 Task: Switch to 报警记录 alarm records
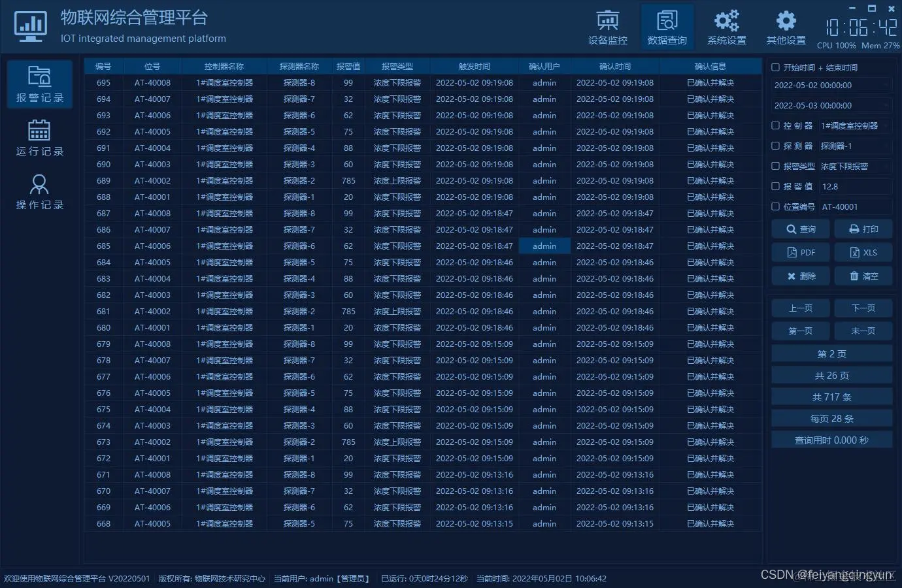pyautogui.click(x=39, y=84)
